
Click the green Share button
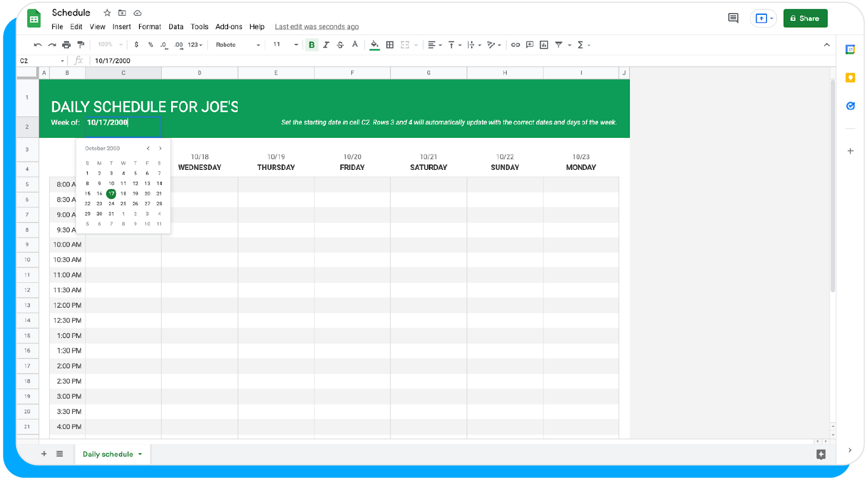(x=805, y=18)
